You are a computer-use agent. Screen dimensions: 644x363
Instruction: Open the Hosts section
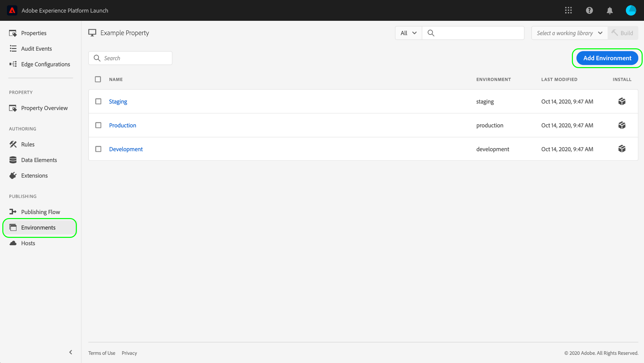28,243
